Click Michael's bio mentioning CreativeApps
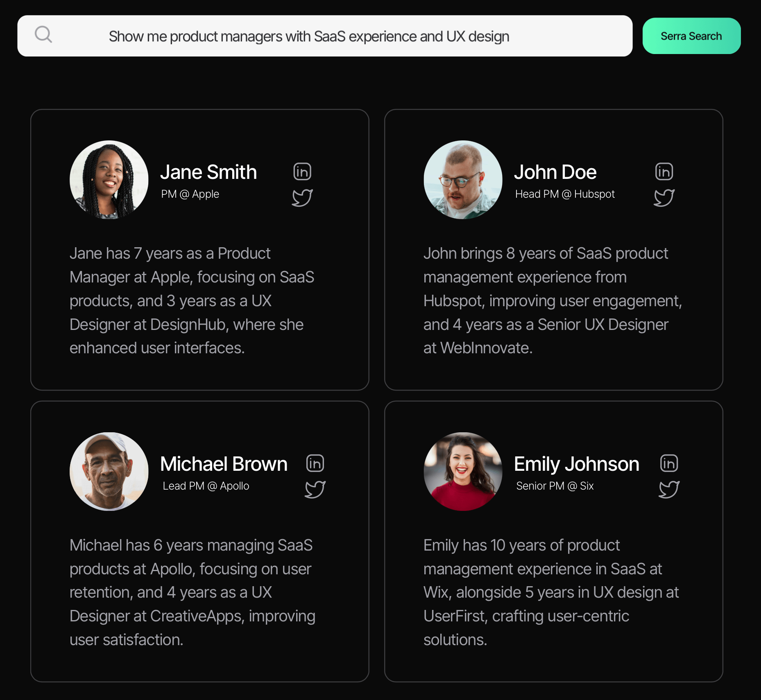Viewport: 761px width, 700px height. pyautogui.click(x=193, y=592)
